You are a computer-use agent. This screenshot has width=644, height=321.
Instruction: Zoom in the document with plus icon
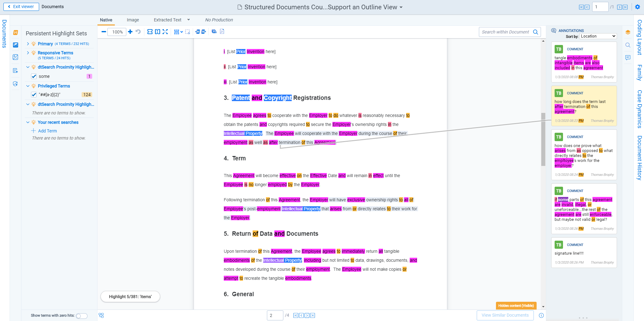coord(130,32)
